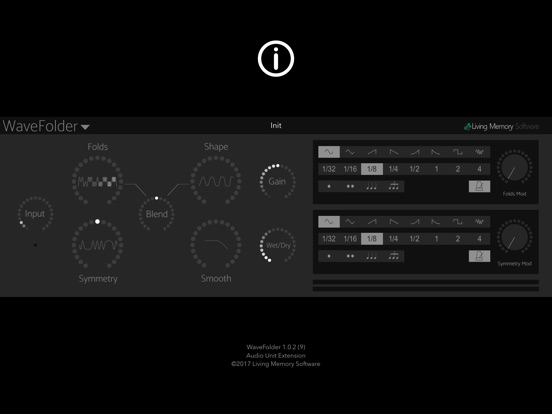Toggle metronome sync button in Symmetry Mod panel
Screen dimensions: 552x414
pos(479,256)
